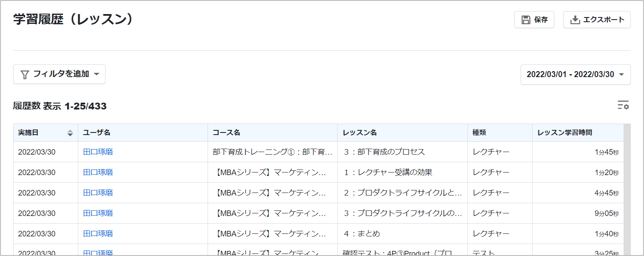The width and height of the screenshot is (644, 256).
Task: Open 田口琢磨 link in まとめ row
Action: [98, 234]
